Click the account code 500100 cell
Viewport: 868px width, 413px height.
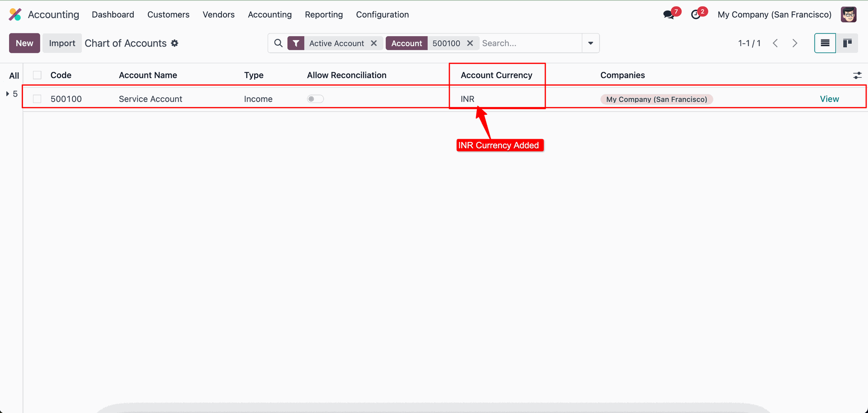coord(66,99)
